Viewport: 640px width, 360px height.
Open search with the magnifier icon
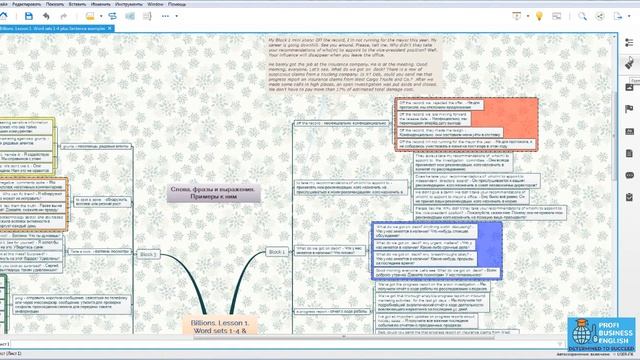582,16
